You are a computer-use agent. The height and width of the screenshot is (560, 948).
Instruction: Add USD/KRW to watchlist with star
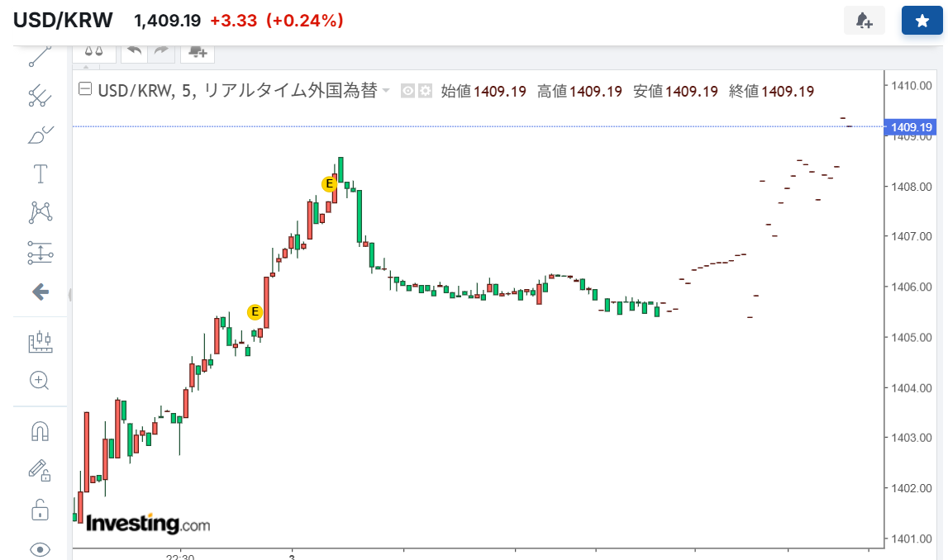pyautogui.click(x=922, y=21)
